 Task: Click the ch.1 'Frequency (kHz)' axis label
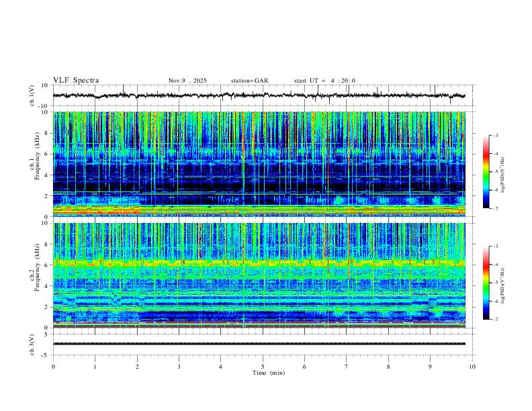pos(38,156)
